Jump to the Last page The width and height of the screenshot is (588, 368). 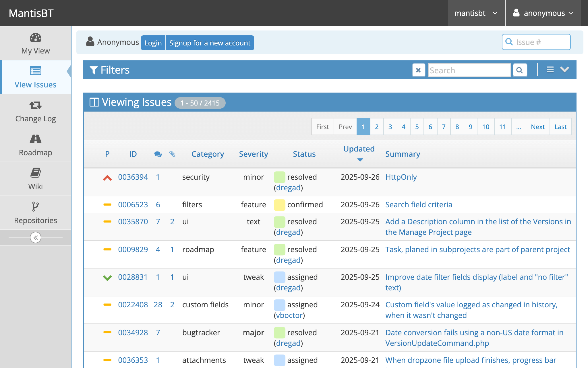560,127
